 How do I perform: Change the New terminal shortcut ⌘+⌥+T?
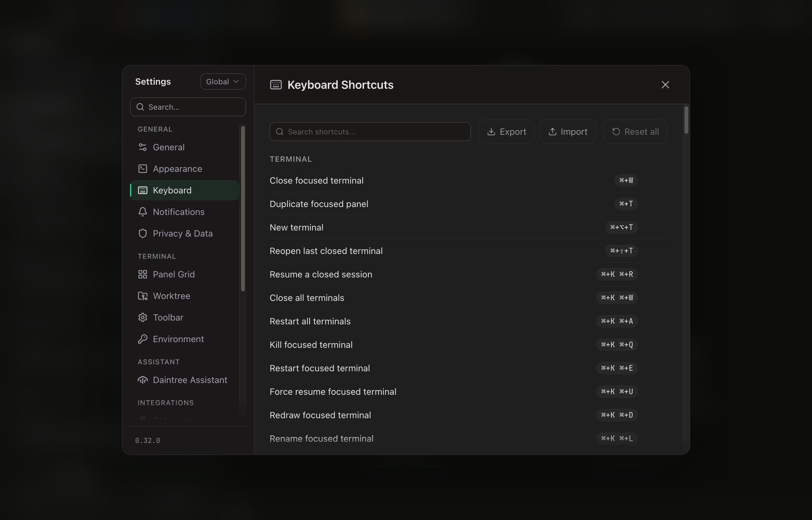(x=621, y=228)
